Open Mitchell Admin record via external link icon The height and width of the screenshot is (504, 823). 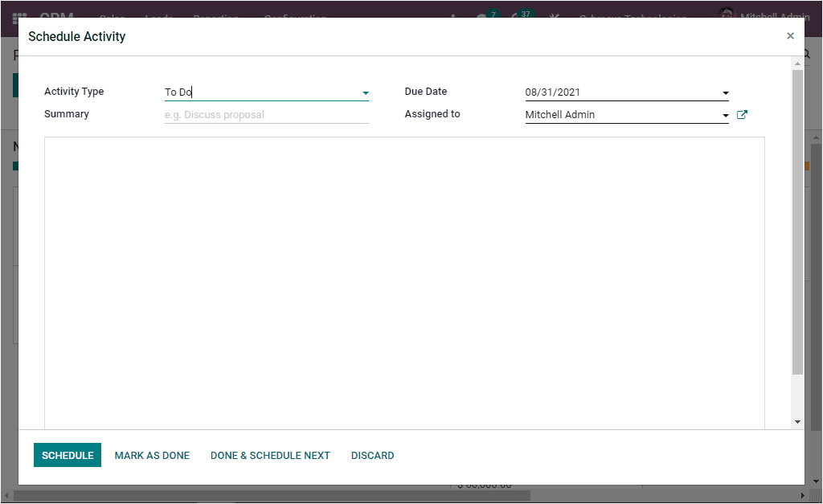tap(741, 114)
